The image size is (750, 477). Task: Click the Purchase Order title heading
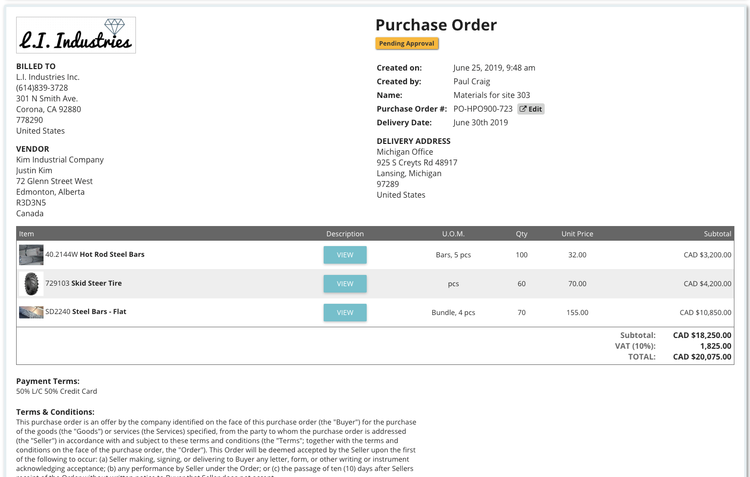coord(436,25)
